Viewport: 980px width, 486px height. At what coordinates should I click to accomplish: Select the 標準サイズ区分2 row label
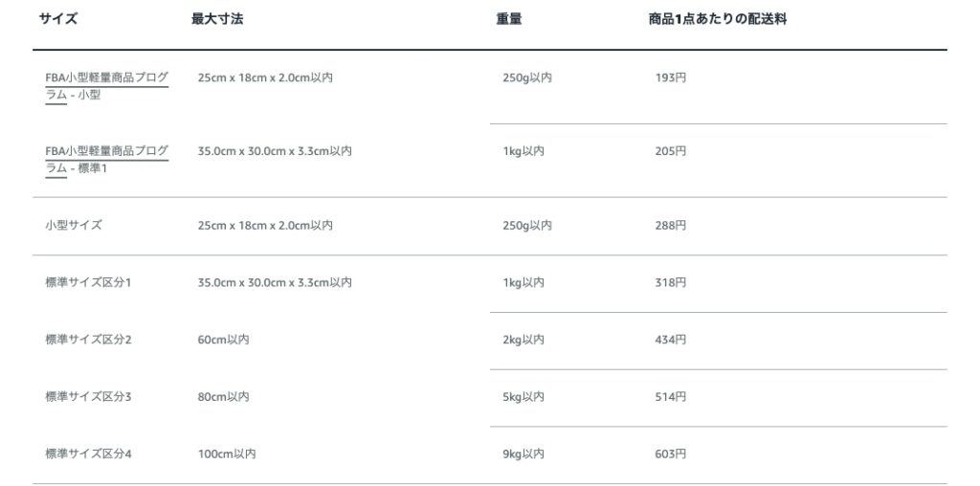click(x=88, y=340)
